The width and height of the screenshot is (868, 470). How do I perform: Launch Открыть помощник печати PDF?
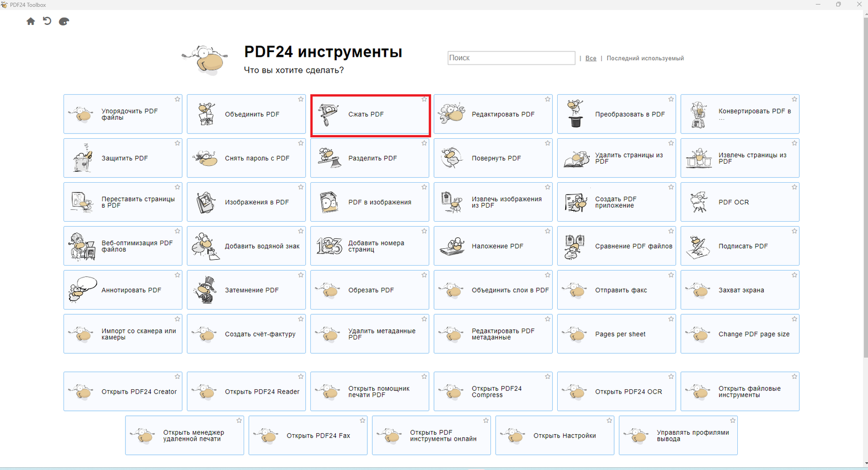click(369, 391)
